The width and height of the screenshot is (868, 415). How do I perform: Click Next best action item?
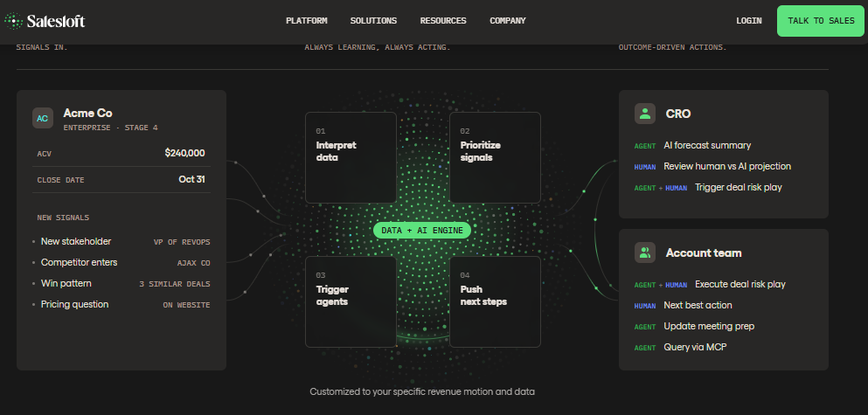[x=698, y=306]
